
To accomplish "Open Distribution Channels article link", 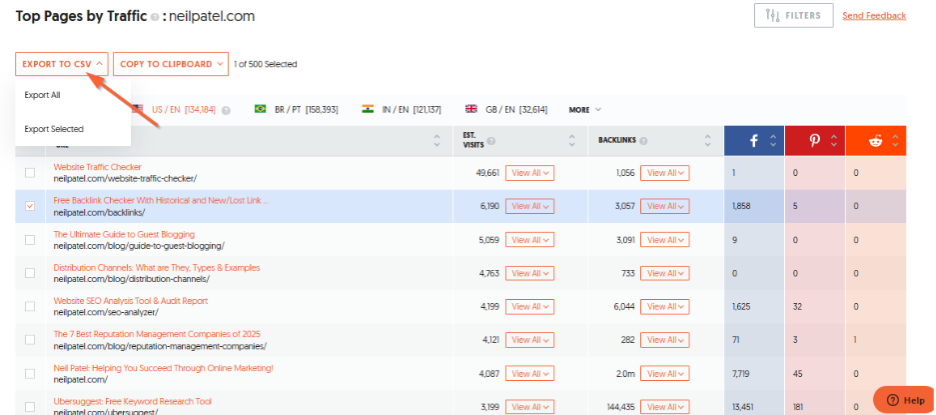I will point(157,268).
